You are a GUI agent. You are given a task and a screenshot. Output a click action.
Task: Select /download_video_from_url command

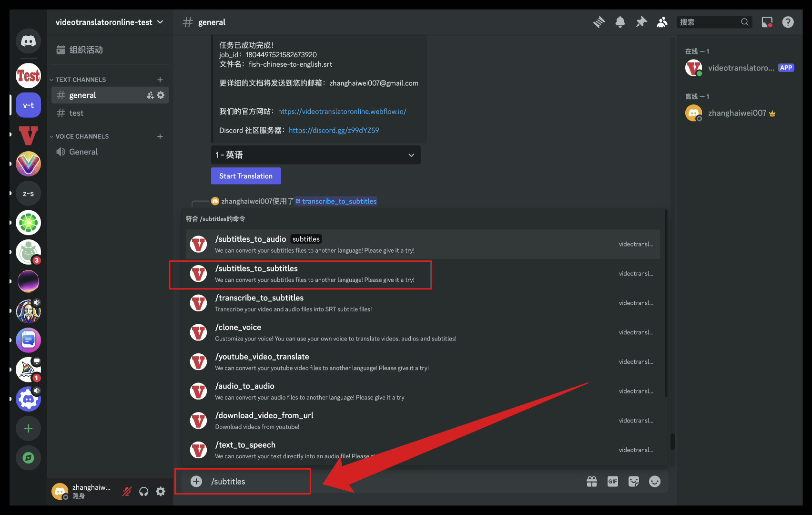tap(423, 421)
